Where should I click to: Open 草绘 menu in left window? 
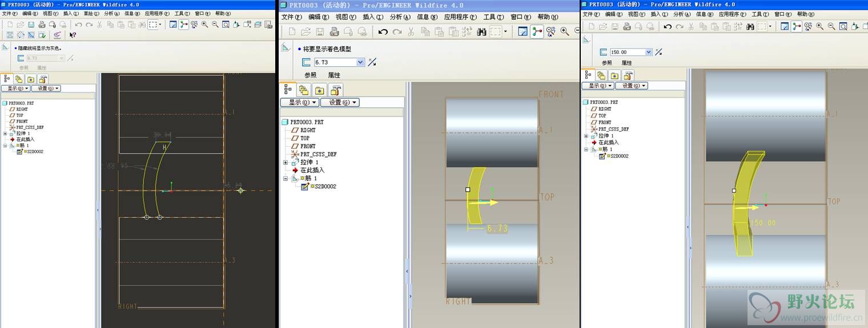pyautogui.click(x=91, y=13)
